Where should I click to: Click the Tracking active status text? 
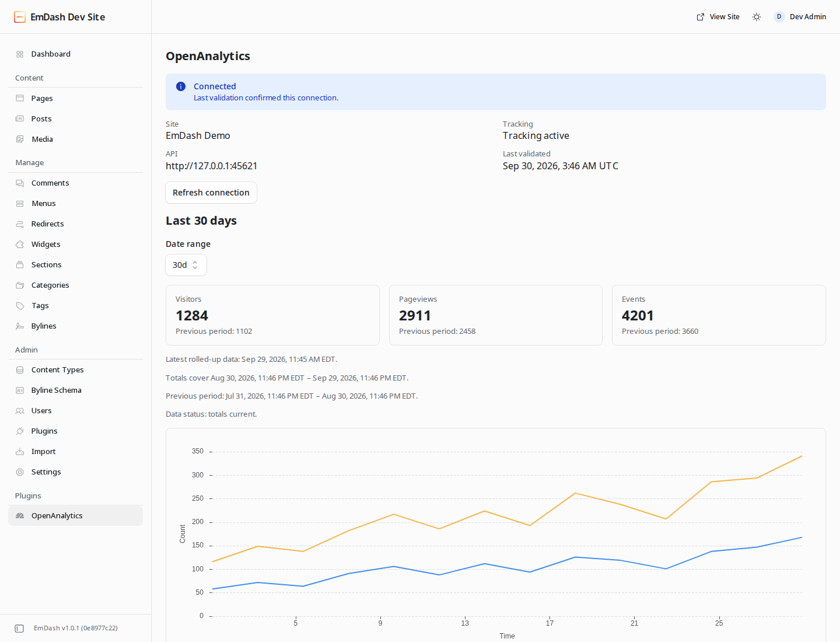point(536,135)
